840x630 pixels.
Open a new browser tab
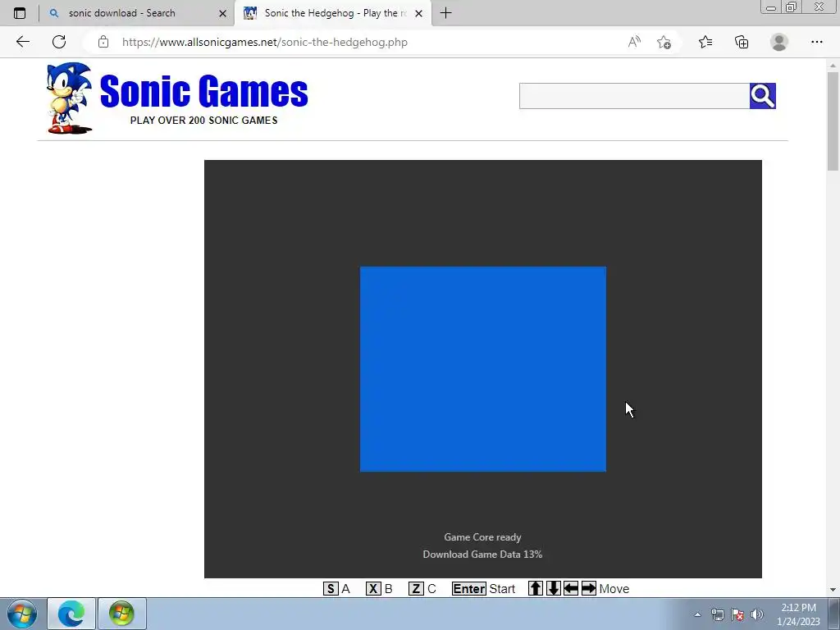point(445,13)
